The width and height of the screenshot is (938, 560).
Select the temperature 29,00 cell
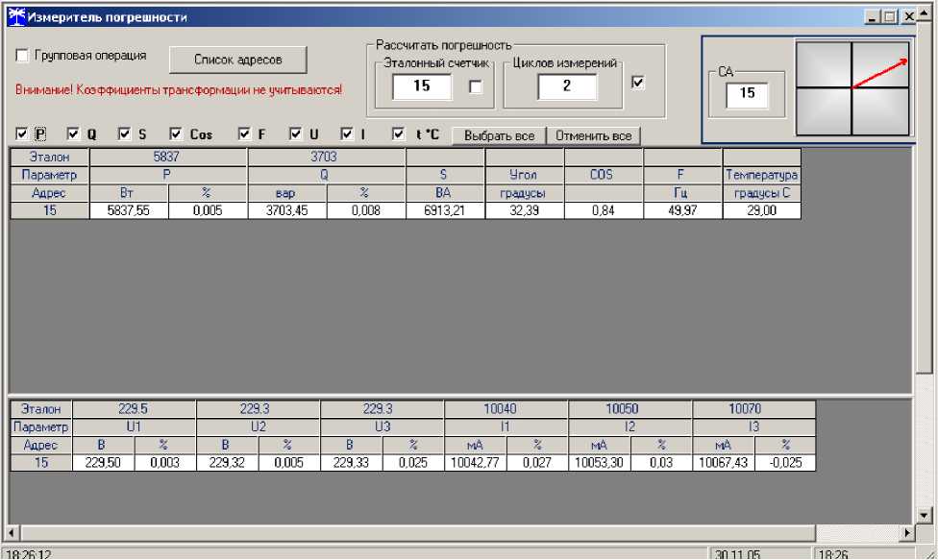coord(761,210)
